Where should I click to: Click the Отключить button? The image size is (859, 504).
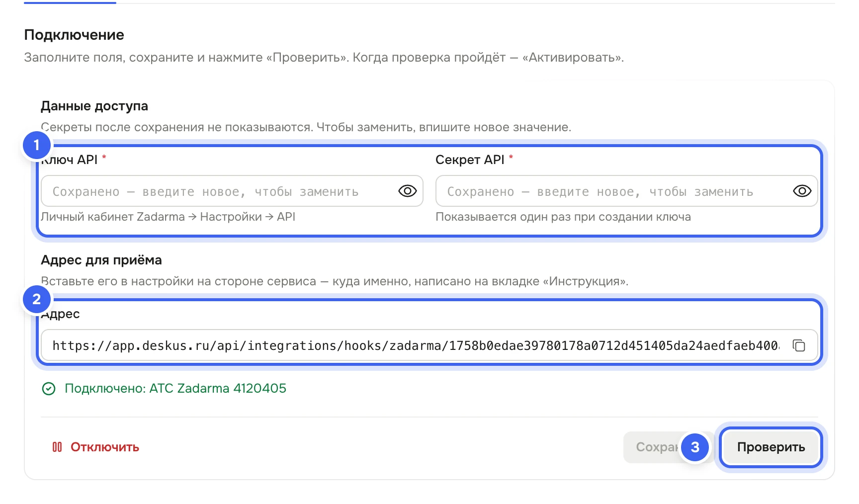point(95,447)
